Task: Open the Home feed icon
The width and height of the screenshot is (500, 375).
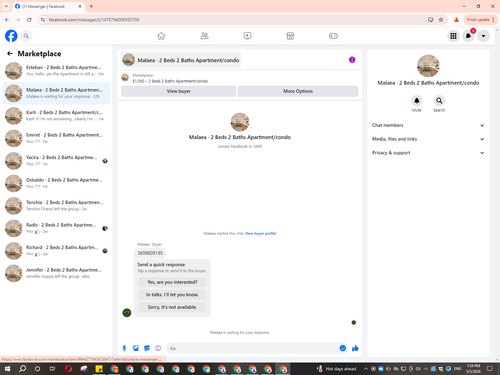Action: click(x=161, y=36)
